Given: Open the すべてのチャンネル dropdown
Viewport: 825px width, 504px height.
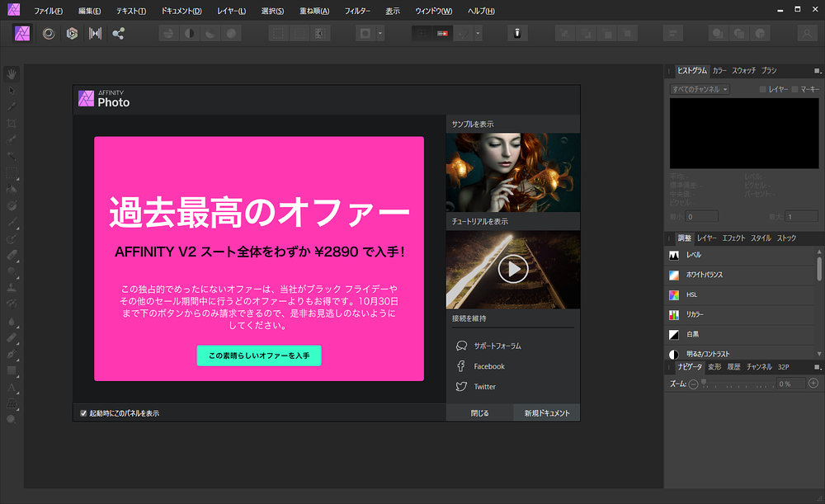Looking at the screenshot, I should click(x=700, y=89).
